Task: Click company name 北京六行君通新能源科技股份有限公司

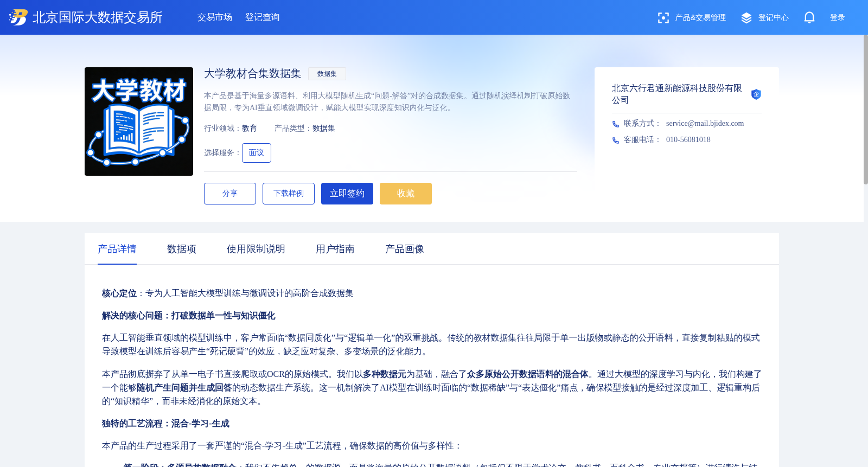Action: (x=677, y=94)
